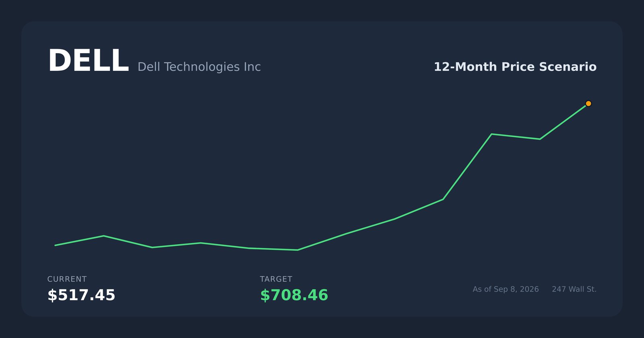Select the As of Sep 8, 2026 date
Image resolution: width=644 pixels, height=338 pixels.
pyautogui.click(x=506, y=289)
